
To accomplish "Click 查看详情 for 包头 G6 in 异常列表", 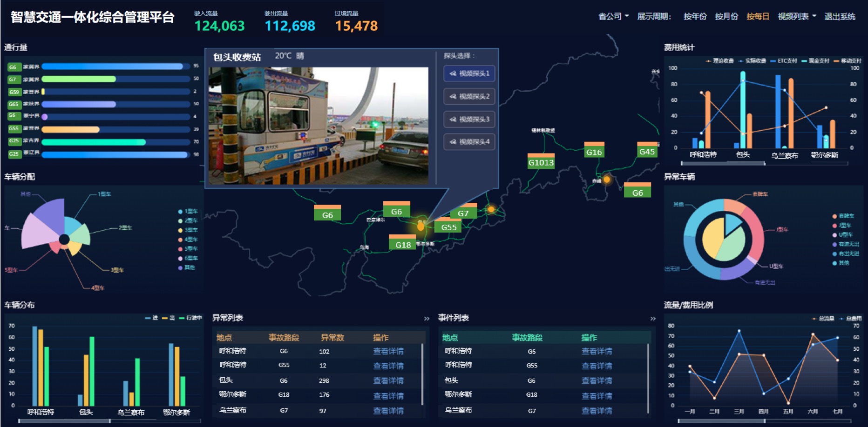I will pyautogui.click(x=388, y=380).
